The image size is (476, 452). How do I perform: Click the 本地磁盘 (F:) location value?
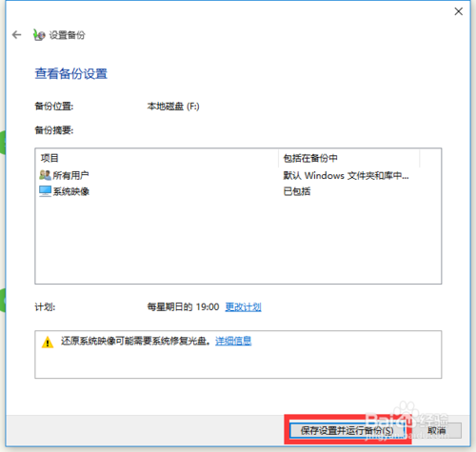pos(173,107)
